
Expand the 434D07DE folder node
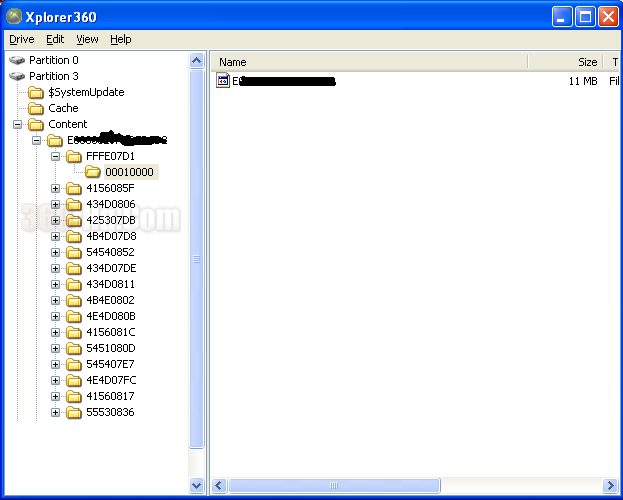coord(55,268)
